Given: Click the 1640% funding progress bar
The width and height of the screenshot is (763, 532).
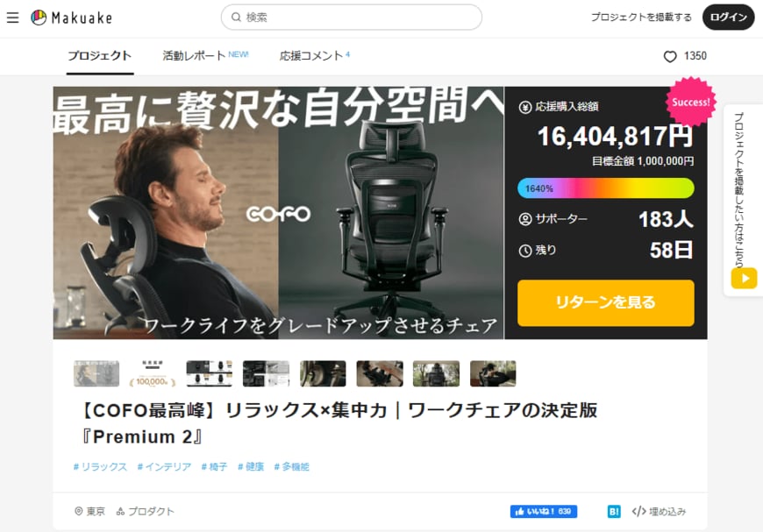Looking at the screenshot, I should [605, 188].
